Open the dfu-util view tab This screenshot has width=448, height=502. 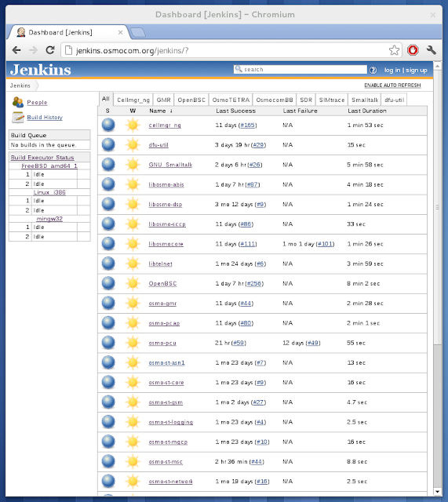coord(394,100)
